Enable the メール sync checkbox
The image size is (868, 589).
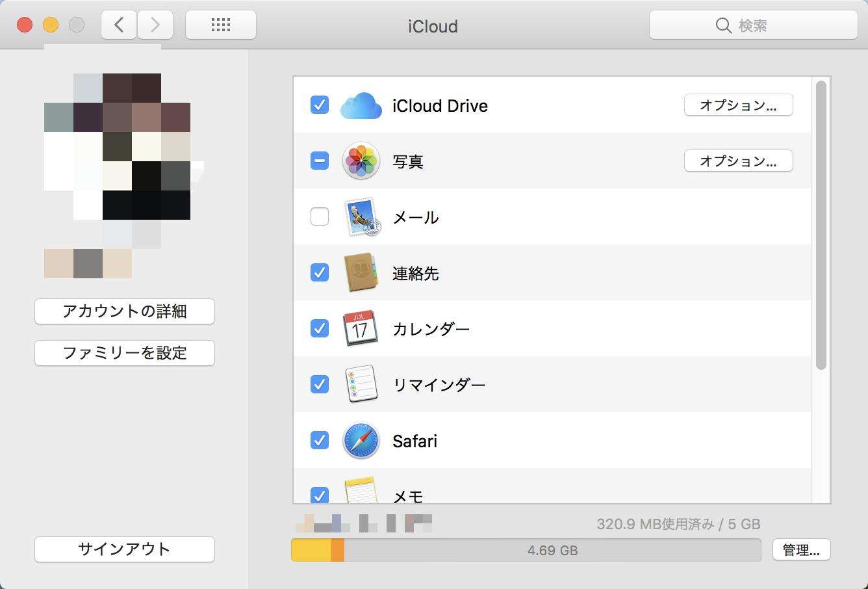click(319, 216)
